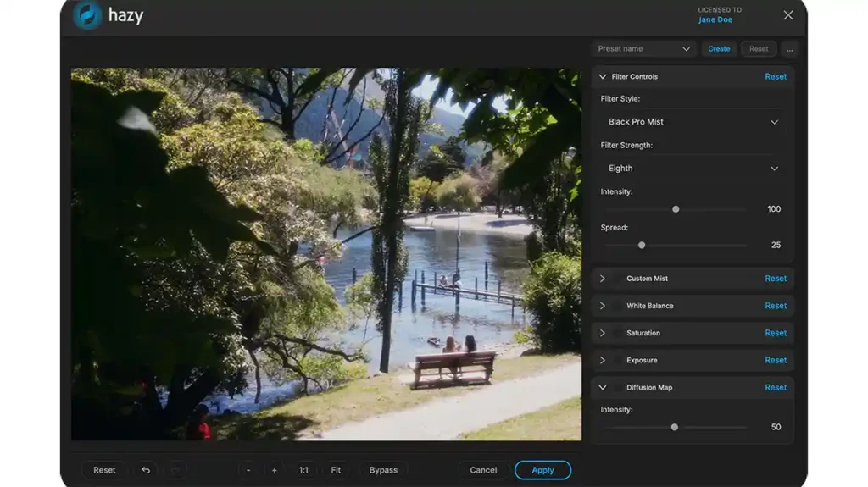Click the bottom-left Reset button
Image resolution: width=868 pixels, height=487 pixels.
pyautogui.click(x=104, y=470)
